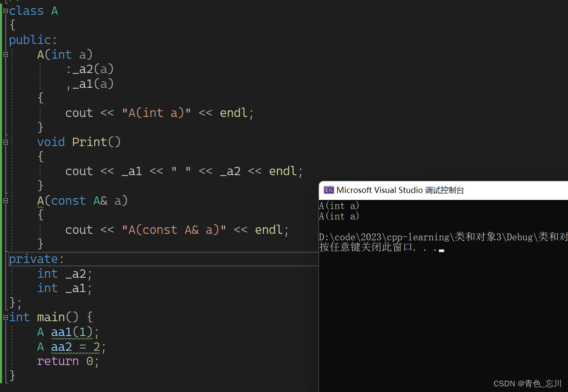Image resolution: width=568 pixels, height=392 pixels.
Task: Collapse the void Print() function block
Action: tap(6, 142)
